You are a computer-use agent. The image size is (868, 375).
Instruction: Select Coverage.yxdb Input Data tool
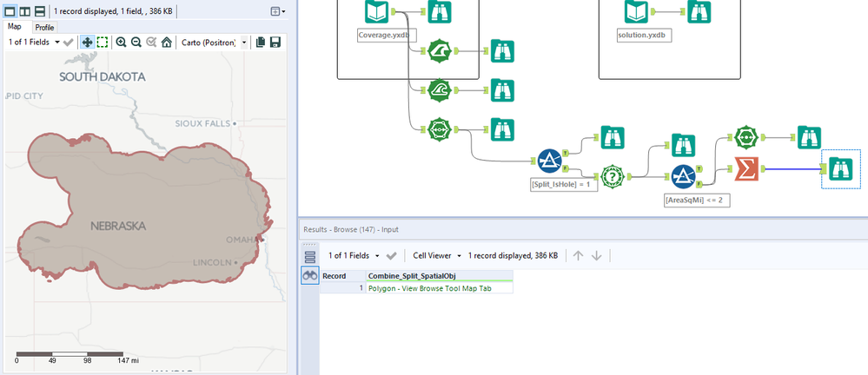tap(377, 11)
